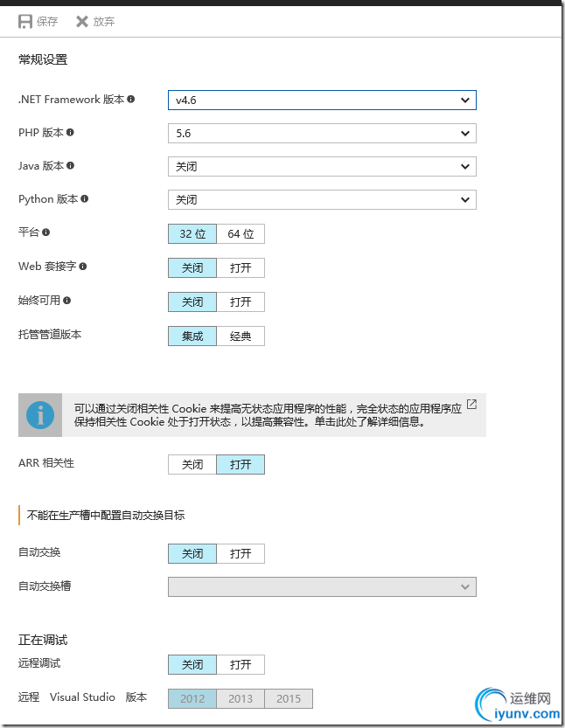This screenshot has width=565, height=728.
Task: Click info icon beside Web 套接字
Action: (x=83, y=267)
